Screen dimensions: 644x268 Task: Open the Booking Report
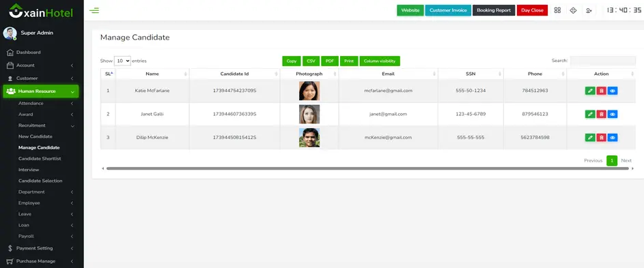click(x=494, y=10)
